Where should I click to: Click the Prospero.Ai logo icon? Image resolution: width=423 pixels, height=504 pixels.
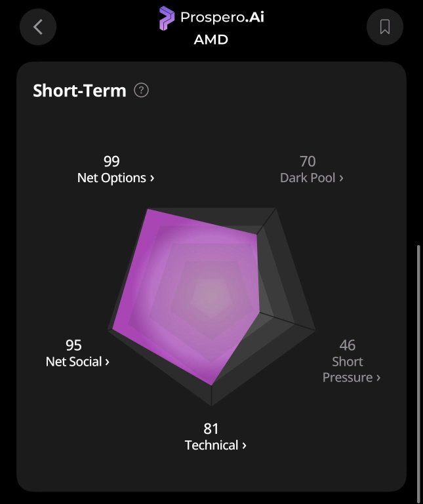click(x=167, y=18)
